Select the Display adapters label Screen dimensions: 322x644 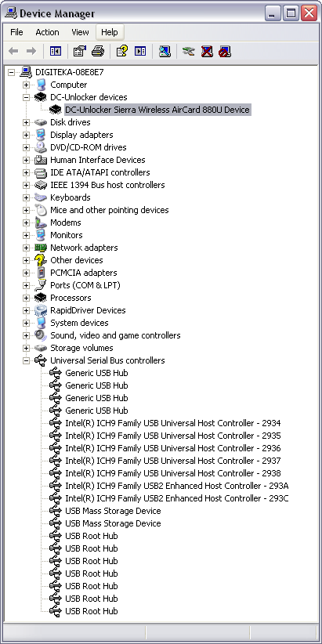point(81,135)
